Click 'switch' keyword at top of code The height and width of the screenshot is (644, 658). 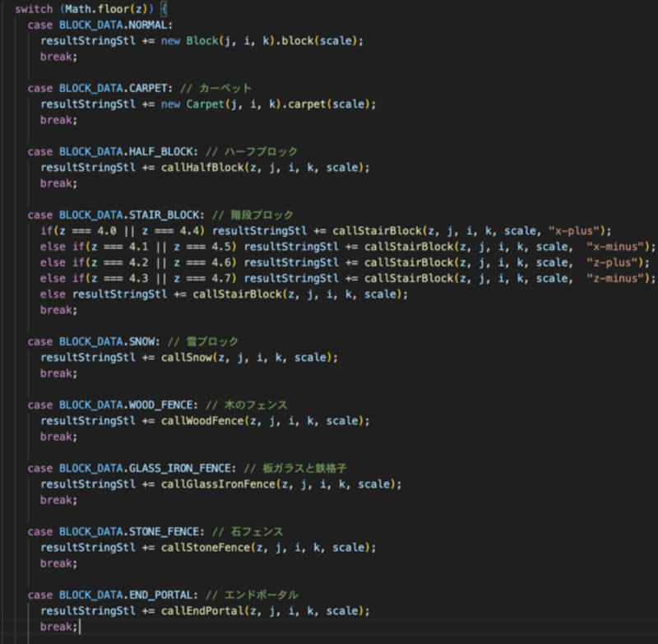pos(34,9)
